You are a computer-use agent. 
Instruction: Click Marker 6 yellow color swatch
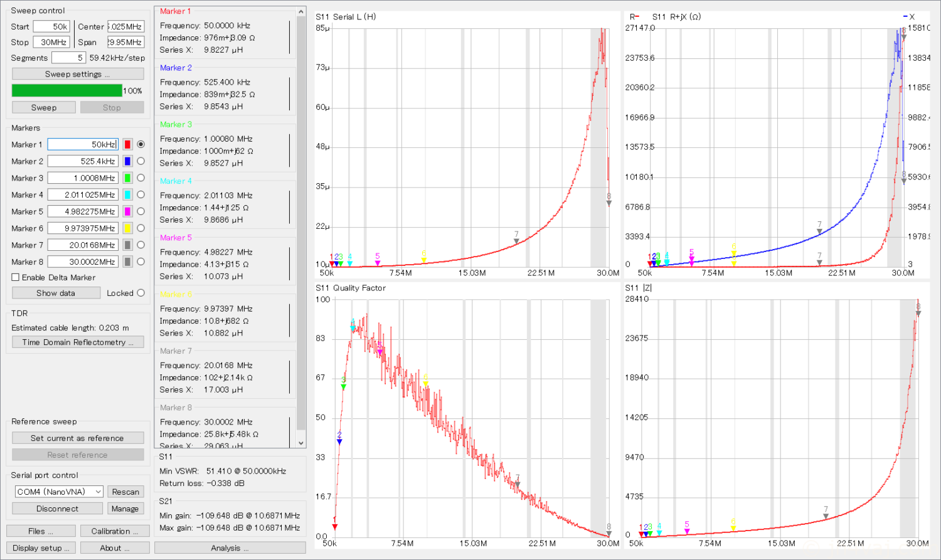pos(127,228)
